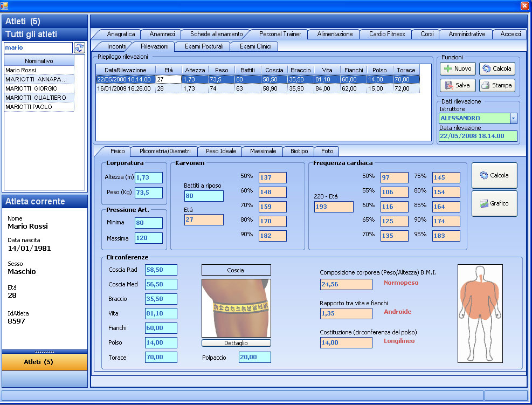Viewport: 532px width, 405px height.
Task: Click the thigh measurement image
Action: 236,308
